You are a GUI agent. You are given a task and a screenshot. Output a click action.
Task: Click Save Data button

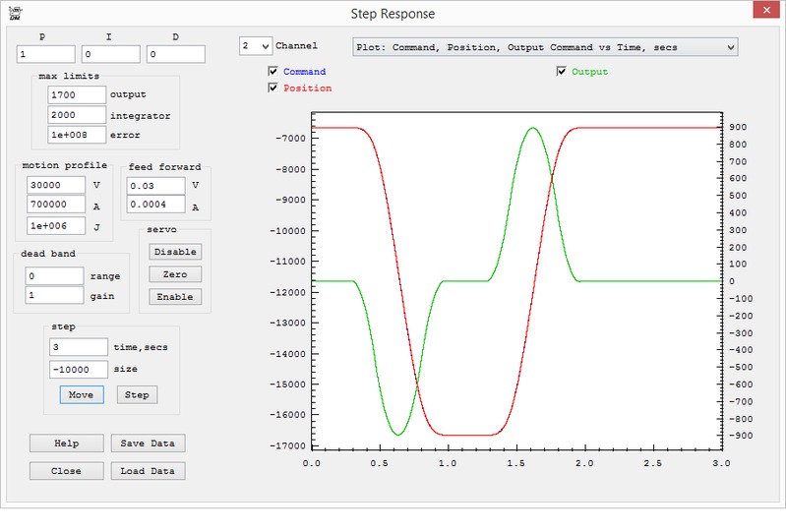[x=148, y=443]
